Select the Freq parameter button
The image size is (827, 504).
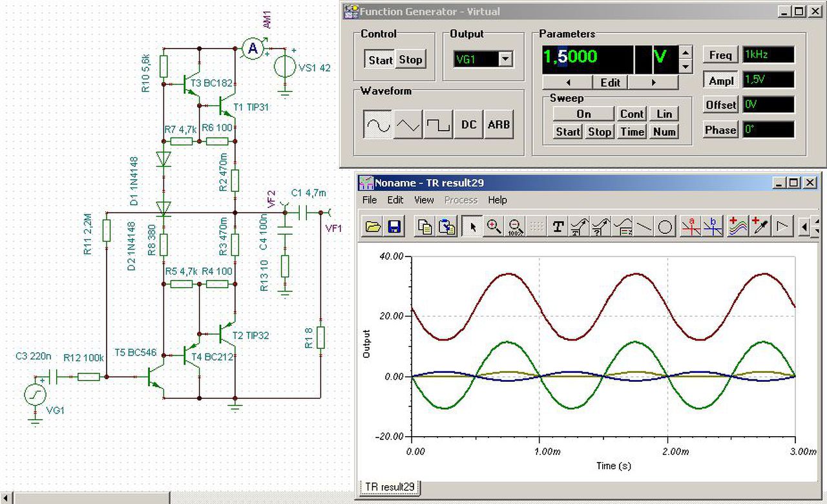pos(720,55)
